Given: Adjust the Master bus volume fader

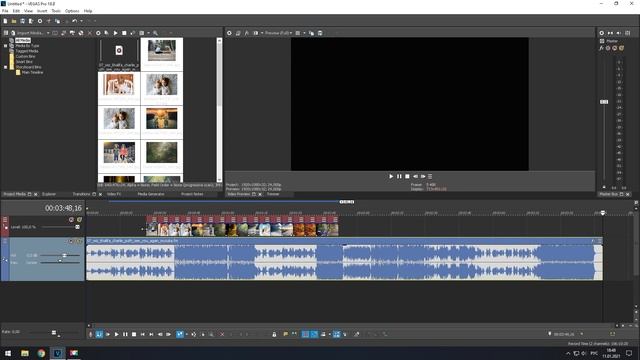Looking at the screenshot, I should click(604, 102).
